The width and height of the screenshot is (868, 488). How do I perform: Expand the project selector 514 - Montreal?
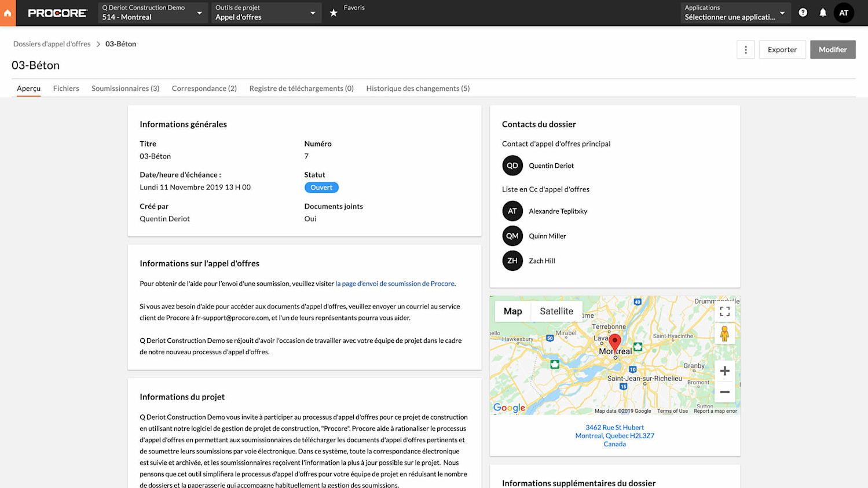tap(152, 13)
